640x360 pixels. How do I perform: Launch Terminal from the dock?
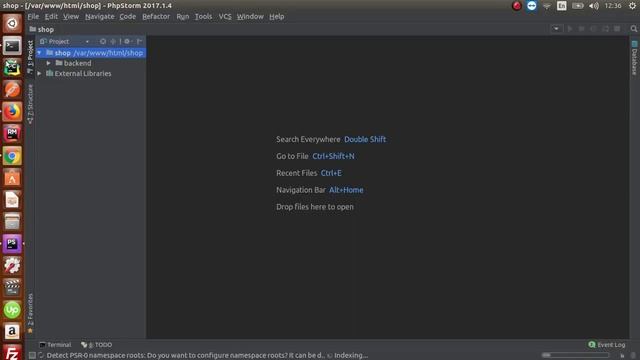(12, 46)
